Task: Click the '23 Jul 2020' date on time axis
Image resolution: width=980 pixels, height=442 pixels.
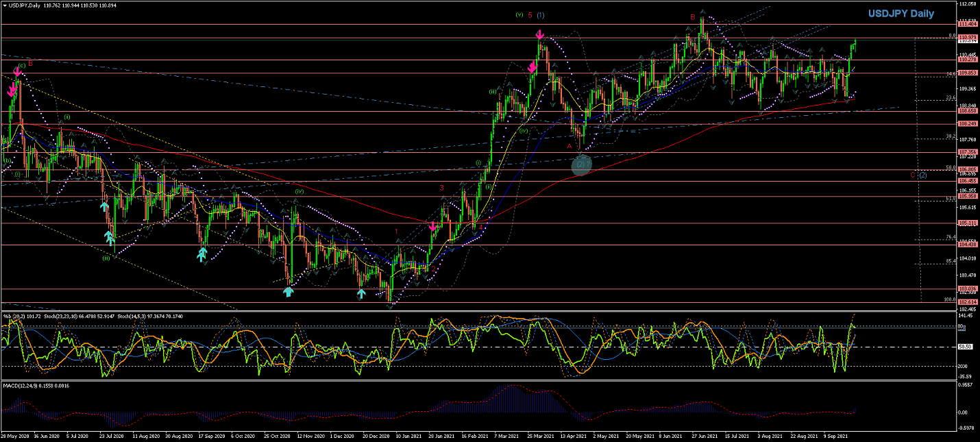Action: pos(110,435)
